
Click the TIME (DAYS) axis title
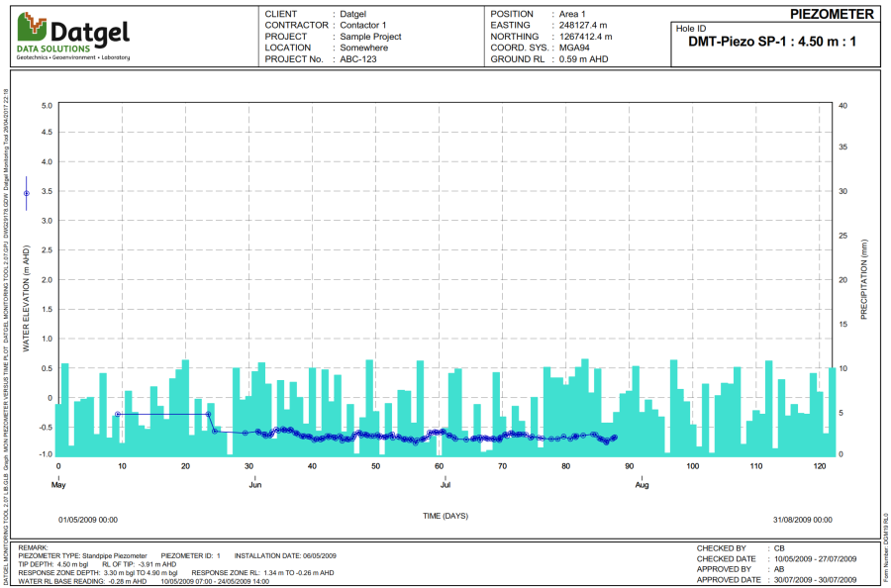445,516
